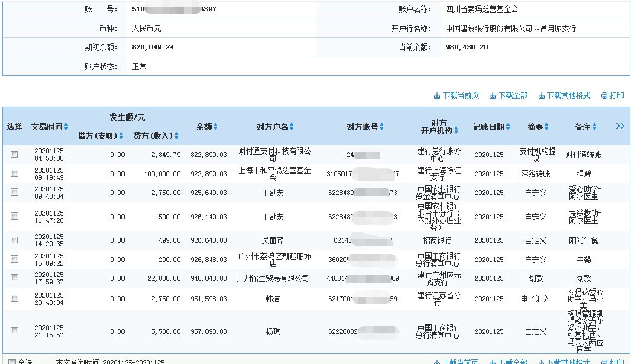Screen dimensions: 631x364
Task: Click the download icon beside 下载当前页
Action: [437, 96]
